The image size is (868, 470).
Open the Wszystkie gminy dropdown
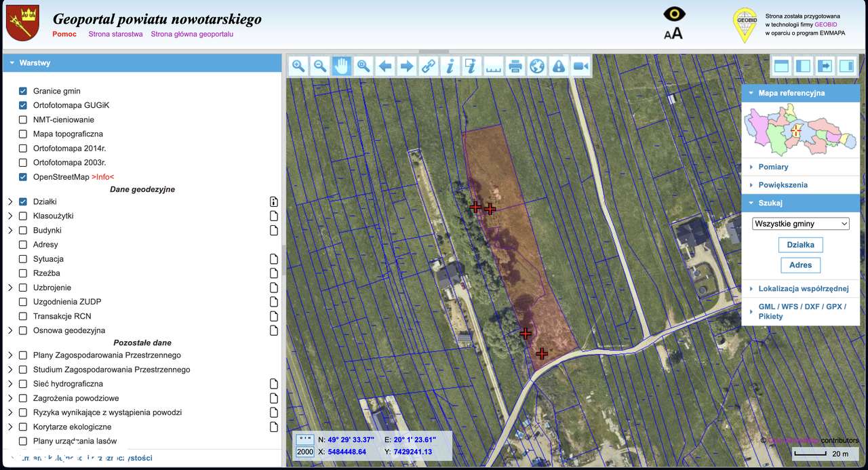pos(801,223)
